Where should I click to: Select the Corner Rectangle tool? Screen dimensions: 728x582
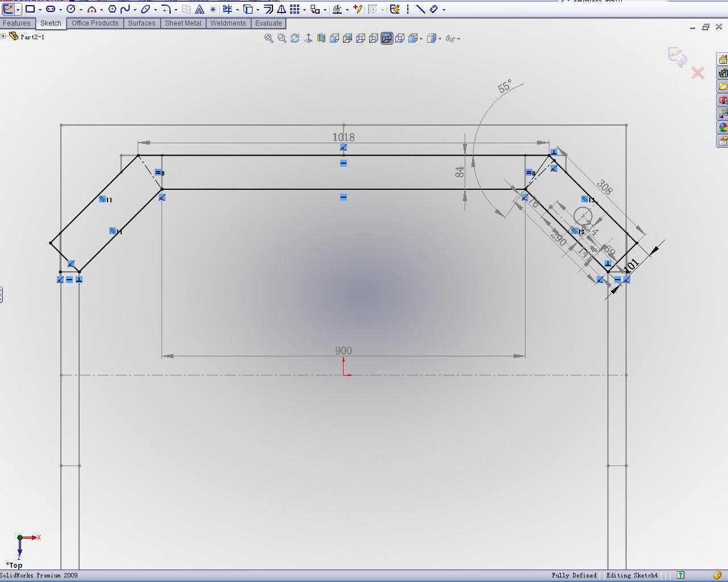pos(30,9)
